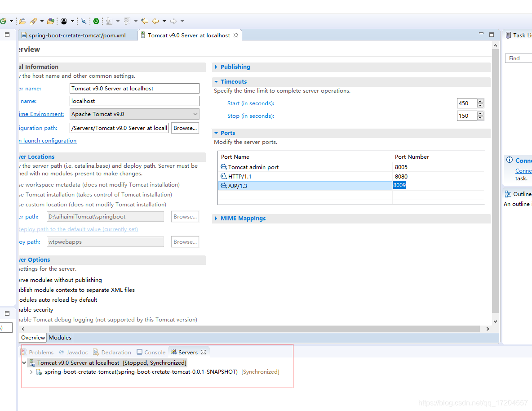
Task: Collapse the Tomcat v9.0 Server tree node
Action: click(x=24, y=363)
